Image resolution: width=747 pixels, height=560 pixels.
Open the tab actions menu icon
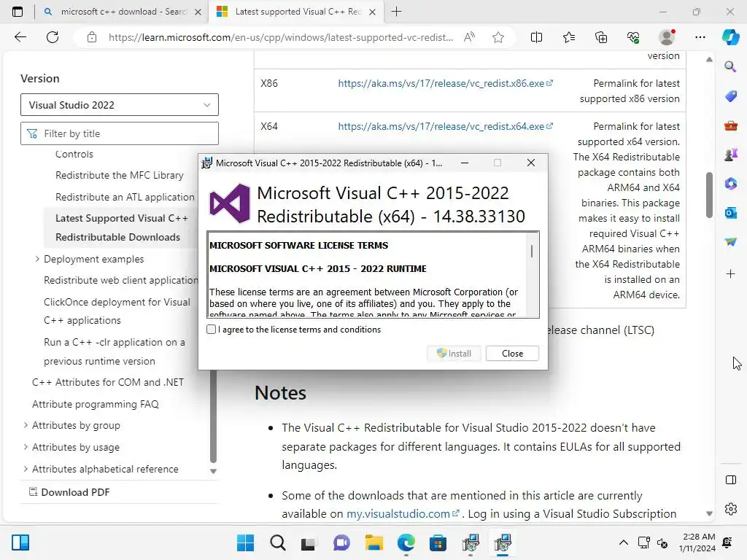(18, 12)
